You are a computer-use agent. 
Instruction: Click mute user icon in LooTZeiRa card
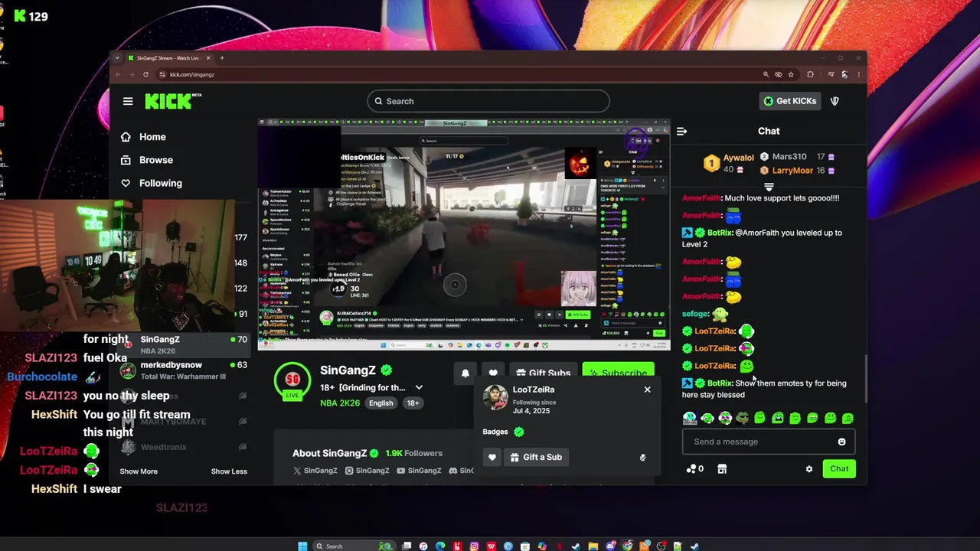coord(642,458)
